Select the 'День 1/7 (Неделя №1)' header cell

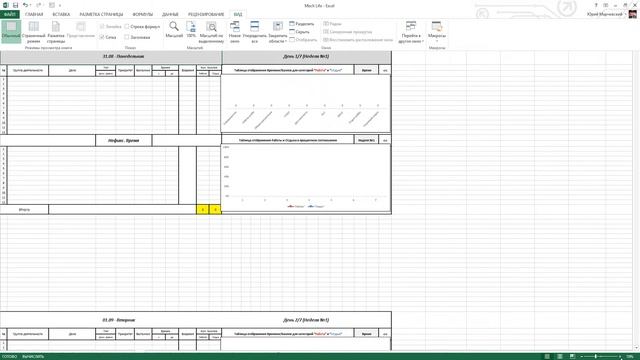306,56
